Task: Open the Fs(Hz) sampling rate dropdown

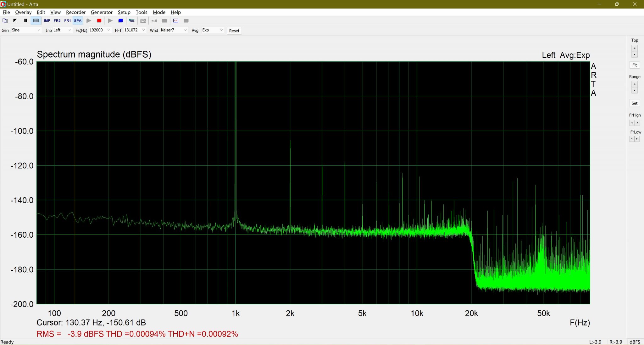Action: click(x=100, y=30)
